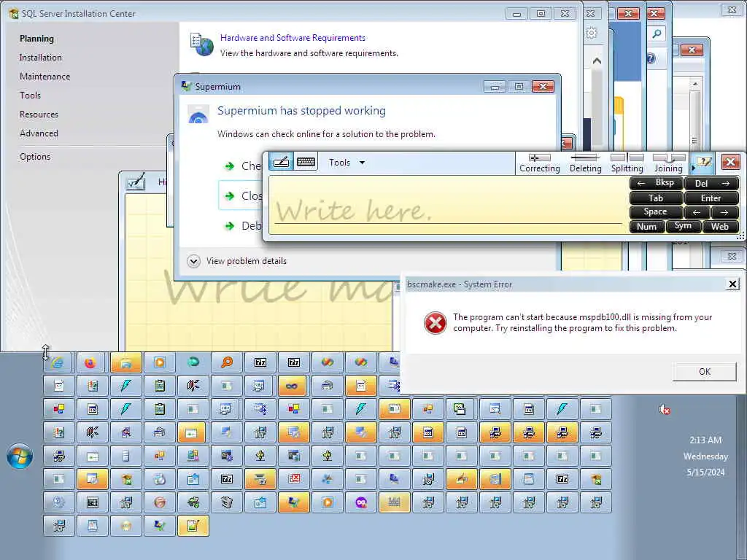The height and width of the screenshot is (560, 747).
Task: Toggle the Num key on Input Panel
Action: click(x=646, y=227)
